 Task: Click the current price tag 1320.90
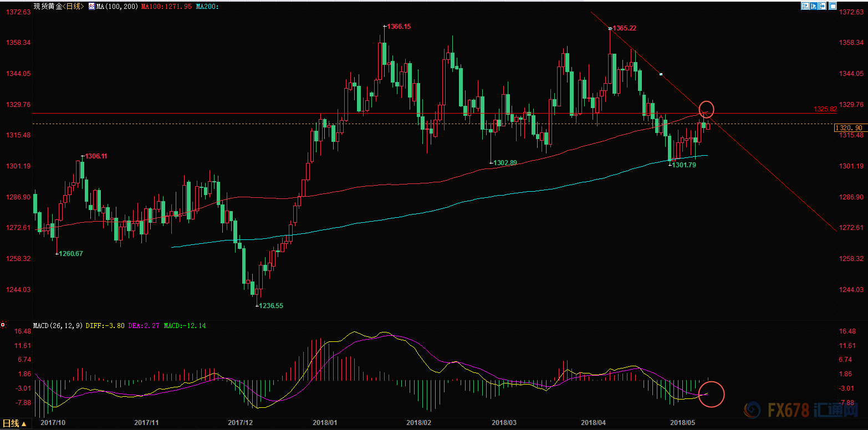point(850,128)
